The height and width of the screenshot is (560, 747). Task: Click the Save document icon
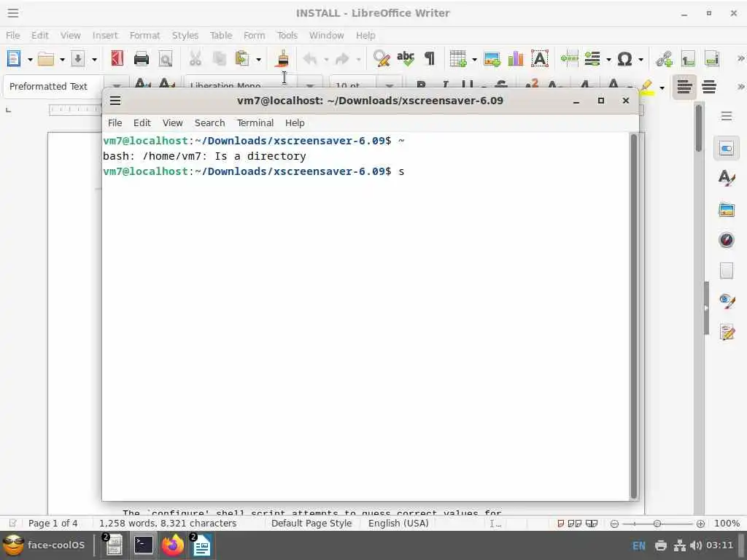[77, 59]
